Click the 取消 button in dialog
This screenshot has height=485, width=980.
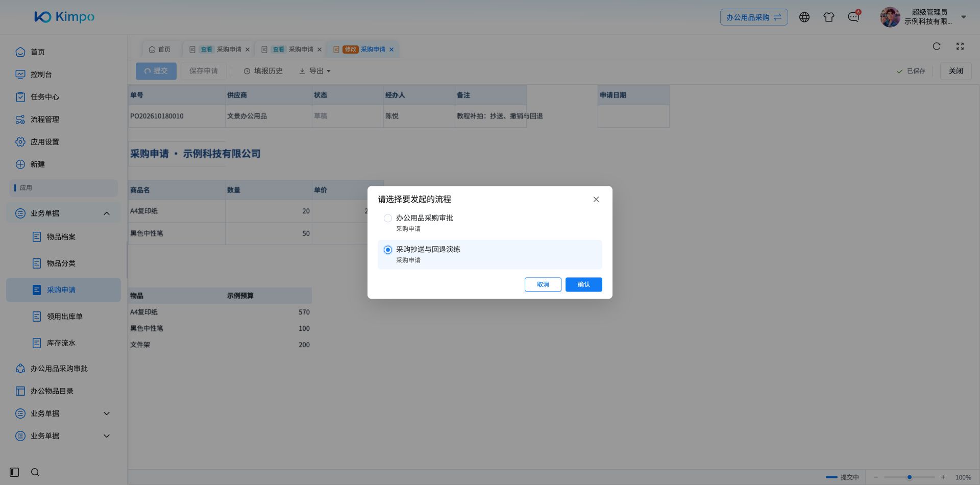click(x=543, y=284)
